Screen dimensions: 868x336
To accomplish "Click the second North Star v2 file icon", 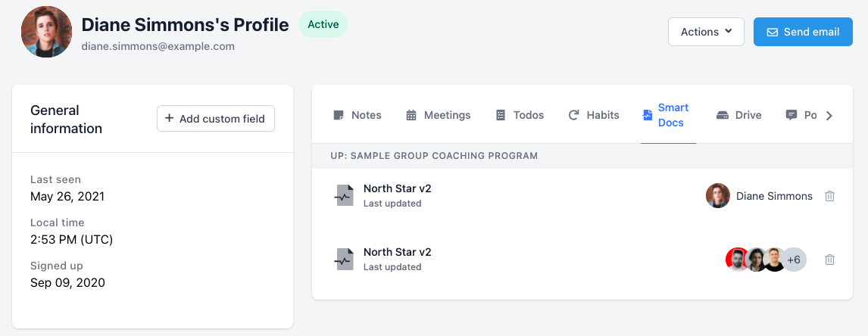I will [344, 260].
